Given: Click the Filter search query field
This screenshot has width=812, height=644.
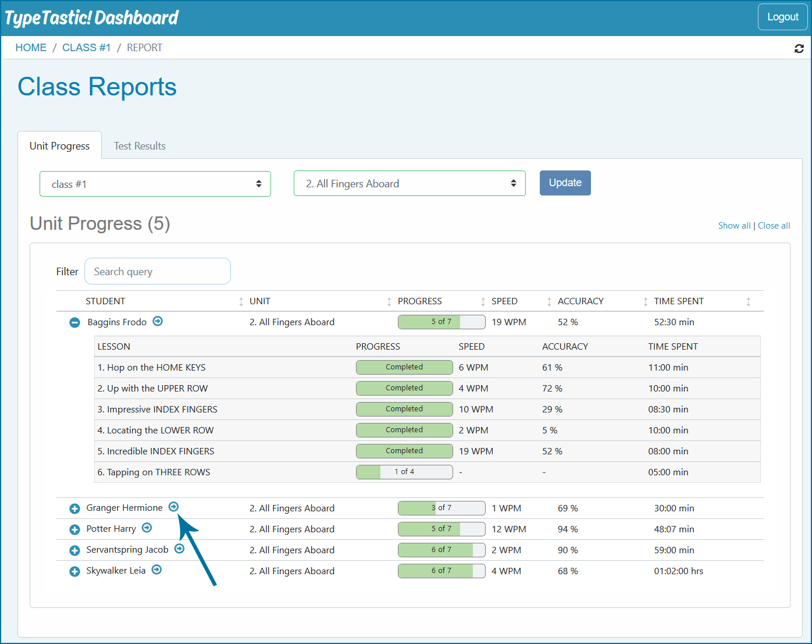Looking at the screenshot, I should click(158, 272).
